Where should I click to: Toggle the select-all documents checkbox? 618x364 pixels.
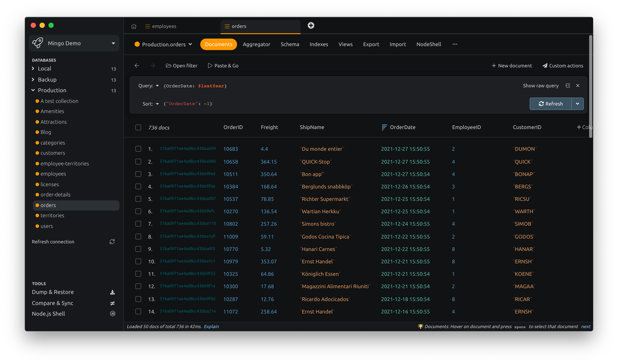(x=138, y=127)
